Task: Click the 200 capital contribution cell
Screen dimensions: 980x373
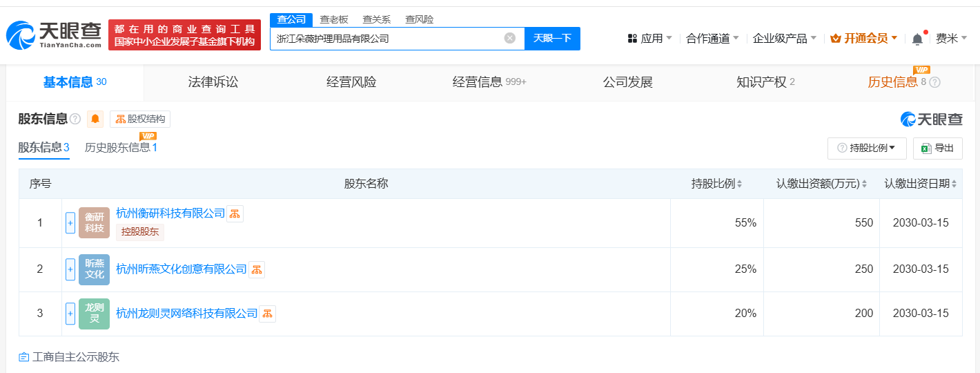Action: pos(821,314)
